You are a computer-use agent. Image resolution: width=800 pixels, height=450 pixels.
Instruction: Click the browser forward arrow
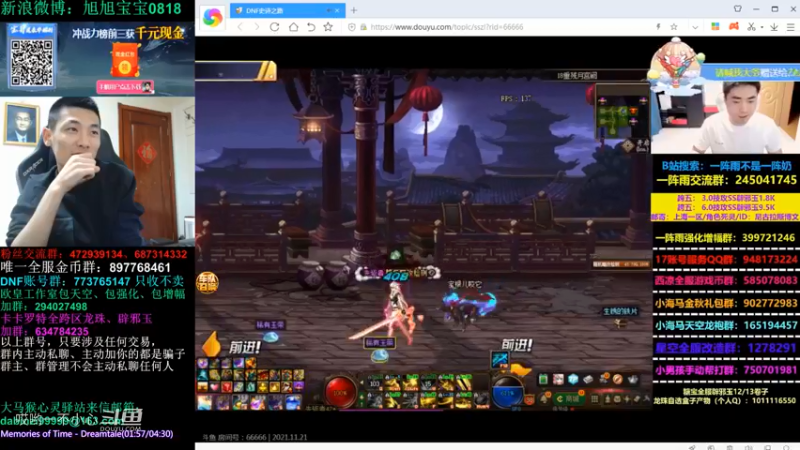coord(257,27)
